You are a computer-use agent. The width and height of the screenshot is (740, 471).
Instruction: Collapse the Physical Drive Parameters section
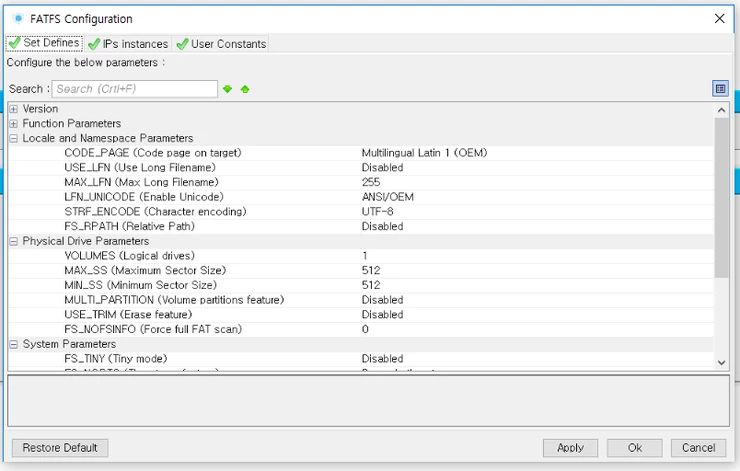[14, 241]
